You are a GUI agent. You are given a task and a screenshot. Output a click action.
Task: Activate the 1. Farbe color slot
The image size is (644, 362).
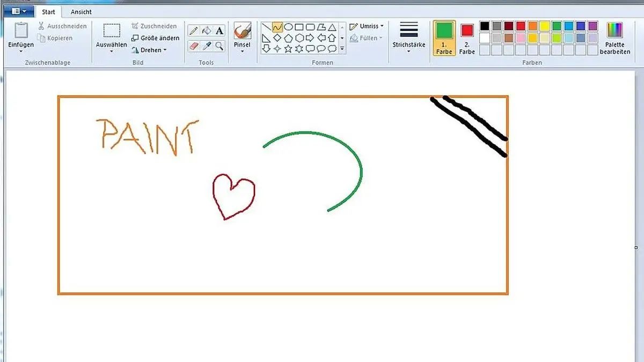[x=444, y=38]
